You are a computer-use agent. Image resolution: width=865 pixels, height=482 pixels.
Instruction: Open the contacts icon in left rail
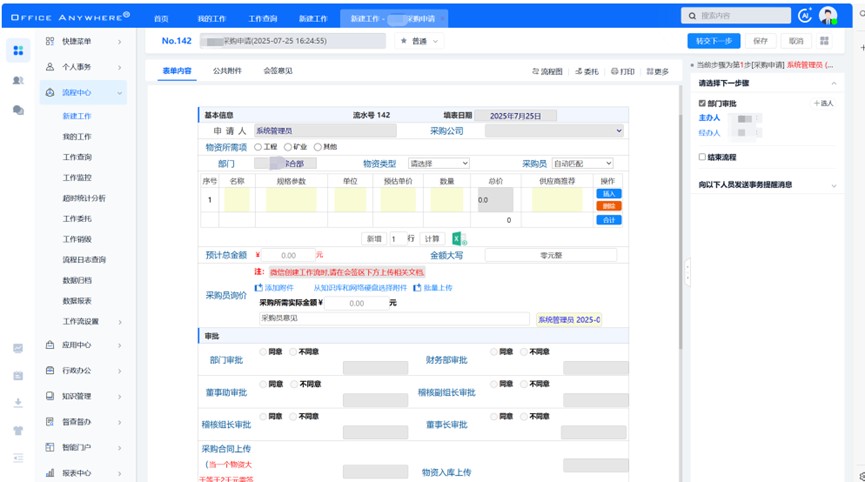(18, 80)
